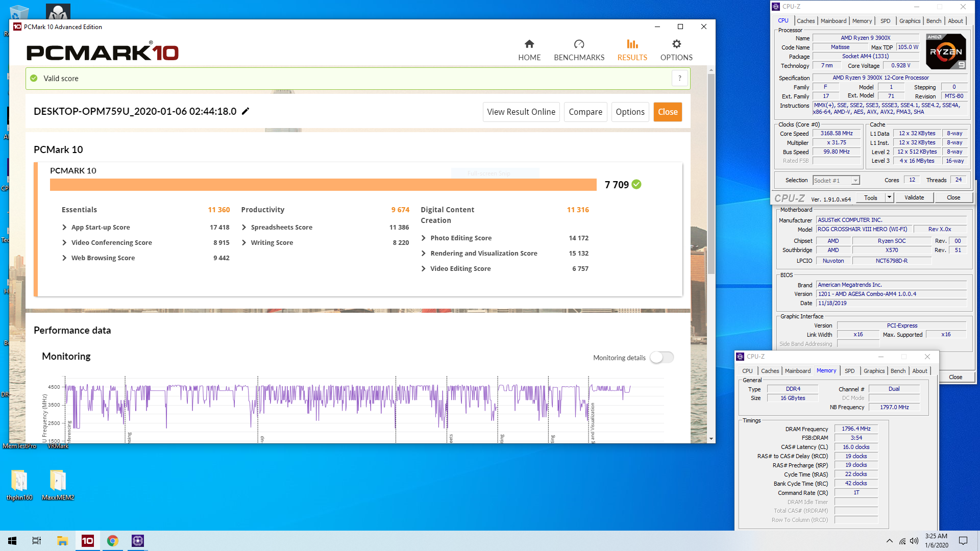
Task: Click the Compare button
Action: coord(585,112)
